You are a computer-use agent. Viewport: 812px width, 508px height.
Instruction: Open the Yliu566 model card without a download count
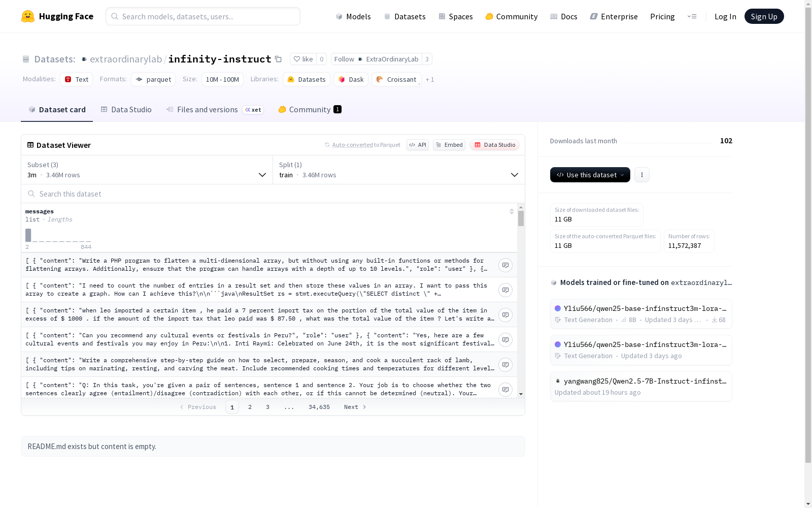pyautogui.click(x=641, y=350)
